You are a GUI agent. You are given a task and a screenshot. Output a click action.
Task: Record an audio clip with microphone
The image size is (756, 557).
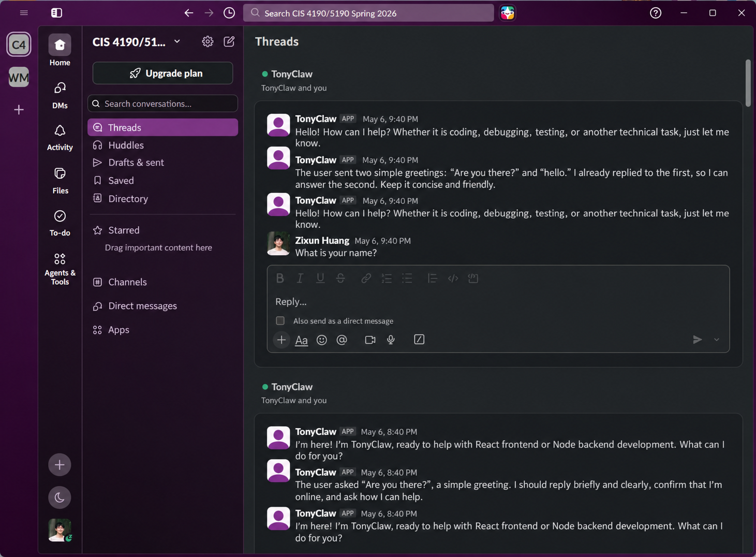[x=391, y=340]
